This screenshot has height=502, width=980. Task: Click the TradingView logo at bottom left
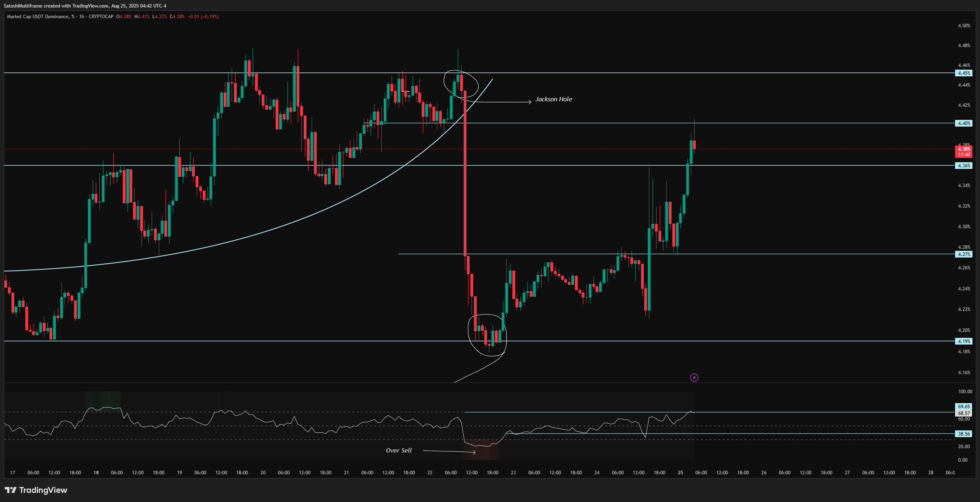click(x=36, y=490)
